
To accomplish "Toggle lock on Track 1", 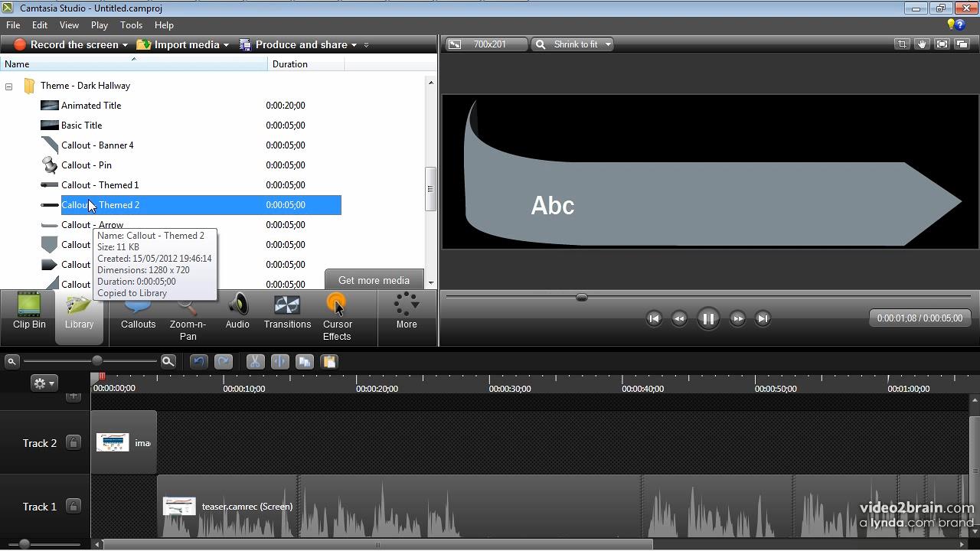I will click(x=73, y=506).
